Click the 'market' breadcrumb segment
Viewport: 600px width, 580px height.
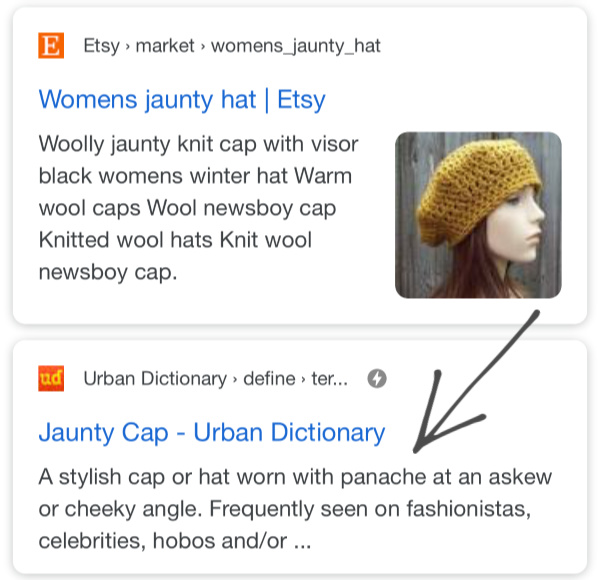pos(165,46)
